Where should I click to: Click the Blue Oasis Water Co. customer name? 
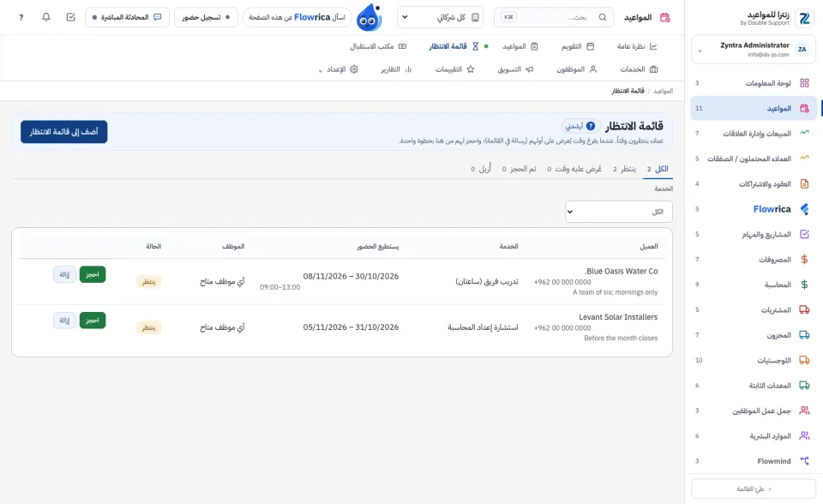point(621,272)
